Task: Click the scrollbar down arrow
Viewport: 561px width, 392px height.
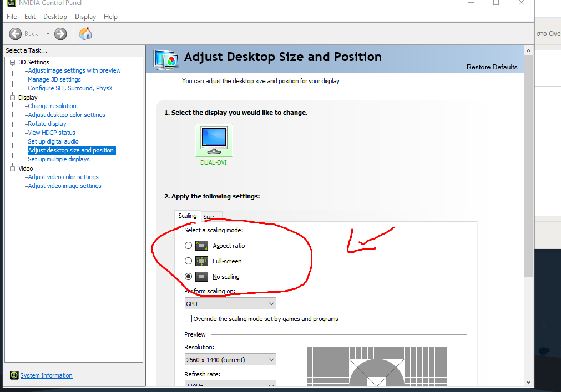Action: click(x=528, y=381)
